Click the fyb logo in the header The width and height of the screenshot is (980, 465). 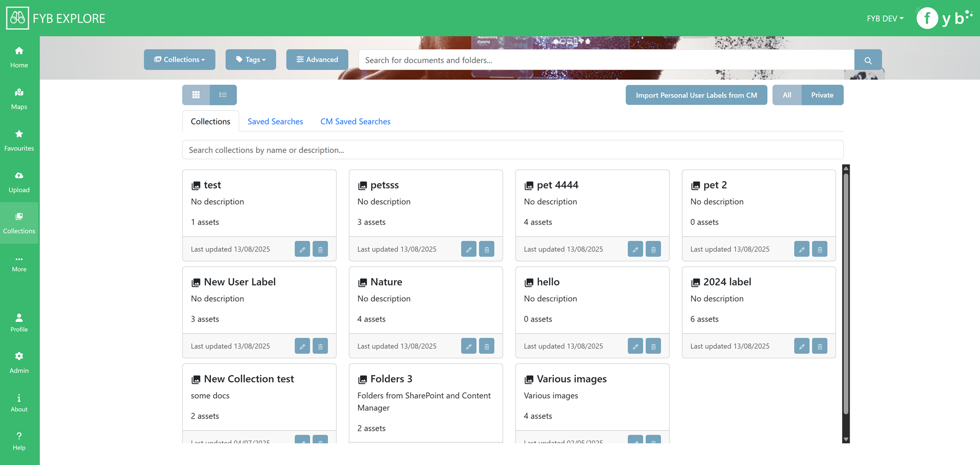pyautogui.click(x=944, y=18)
